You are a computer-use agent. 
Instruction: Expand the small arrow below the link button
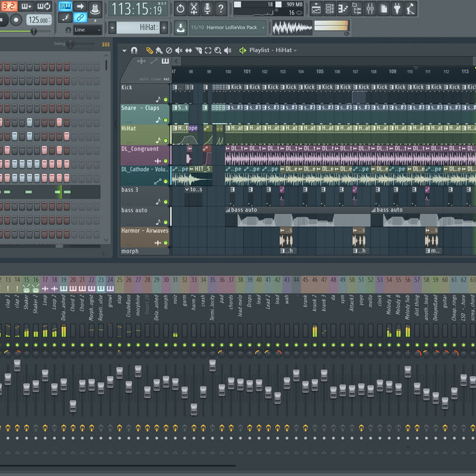pyautogui.click(x=95, y=20)
